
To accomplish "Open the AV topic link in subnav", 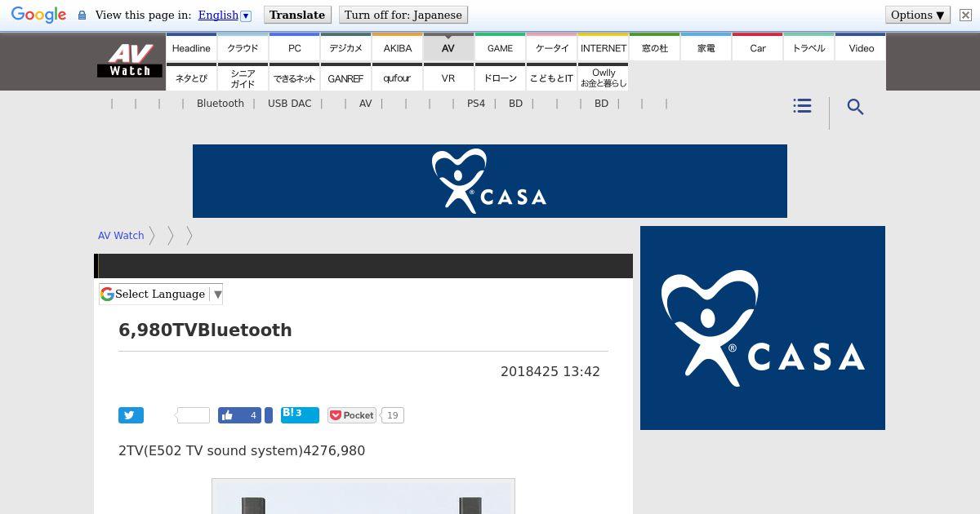I will 366,104.
